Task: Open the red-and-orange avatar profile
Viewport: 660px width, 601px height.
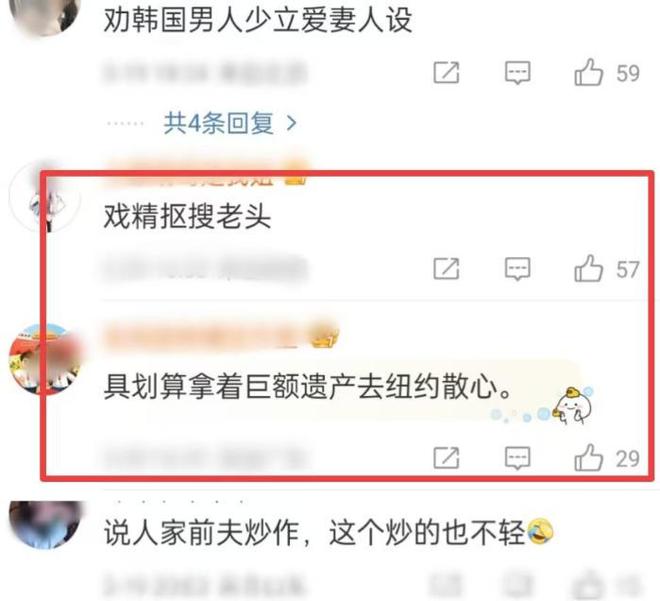Action: point(45,359)
